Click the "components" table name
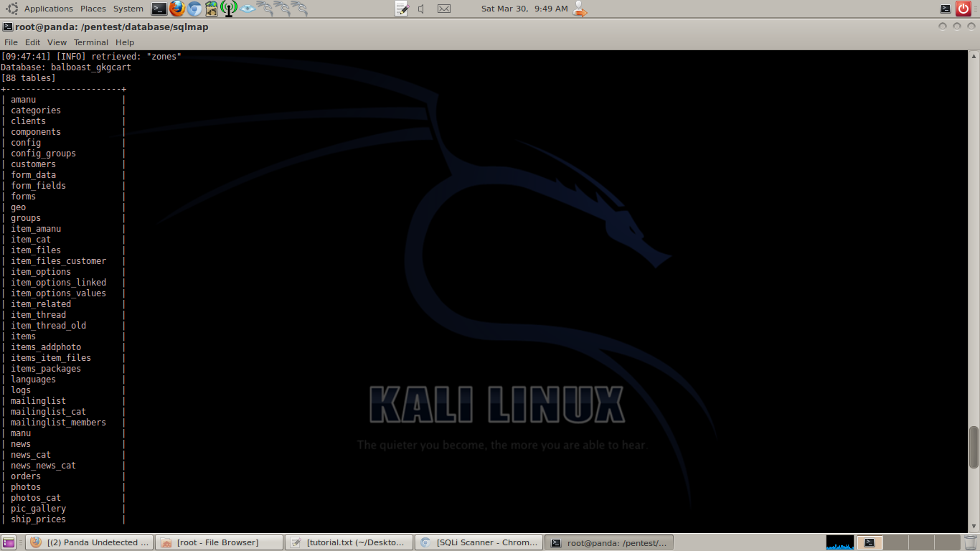This screenshot has width=980, height=551. 36,132
